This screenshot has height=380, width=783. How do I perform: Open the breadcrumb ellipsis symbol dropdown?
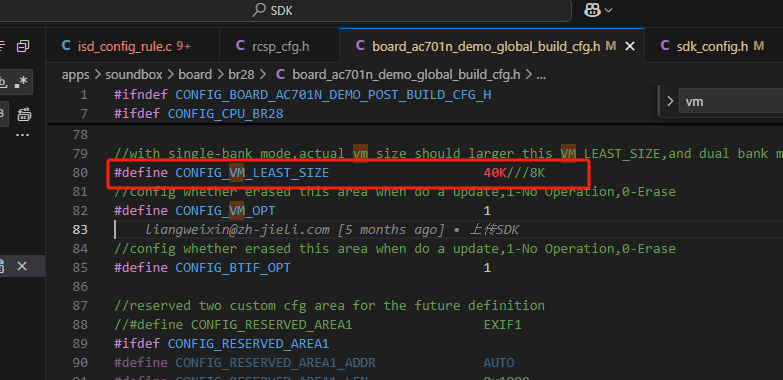[x=541, y=75]
